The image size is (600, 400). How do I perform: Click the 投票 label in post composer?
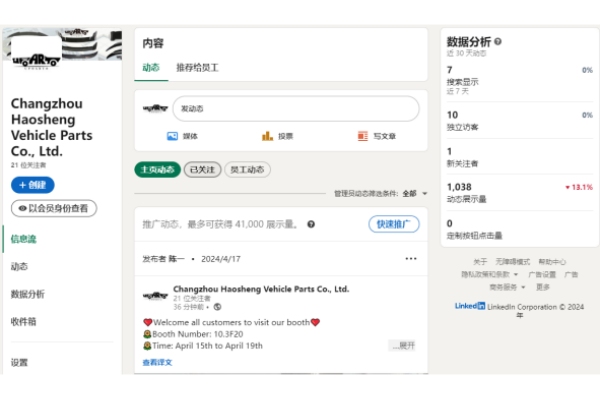pyautogui.click(x=285, y=136)
